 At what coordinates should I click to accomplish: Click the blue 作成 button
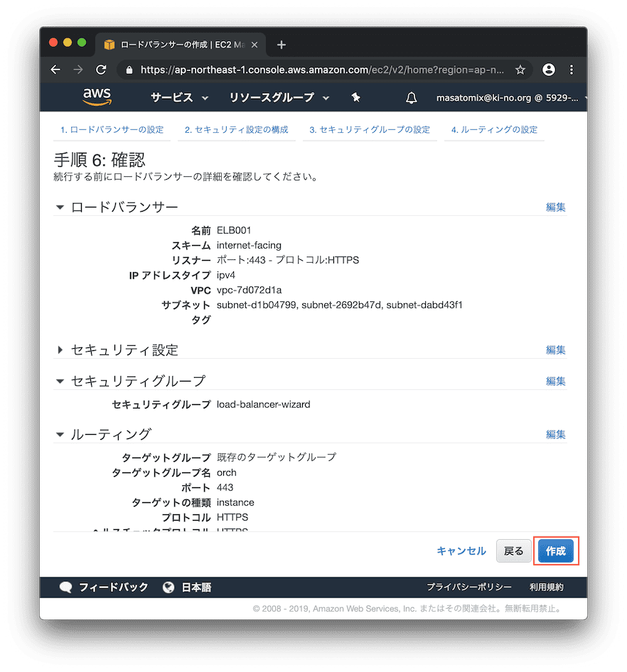[555, 551]
